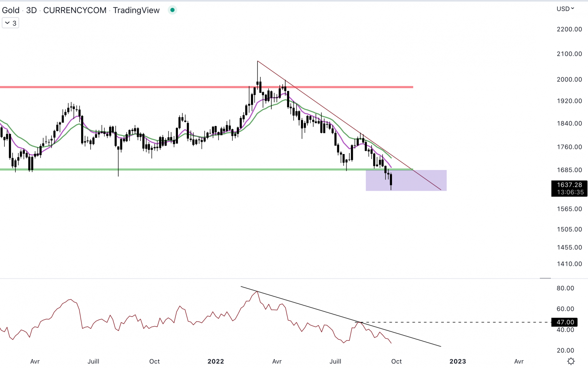Click the Oct label right of 2022
Image resolution: width=588 pixels, height=368 pixels.
(x=396, y=361)
